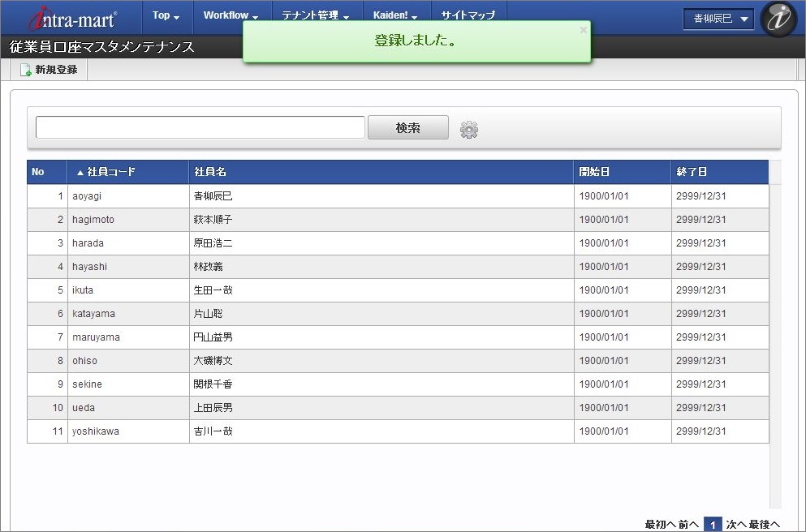Open the テナント管理 menu
Screen dimensions: 806x532
pos(316,15)
